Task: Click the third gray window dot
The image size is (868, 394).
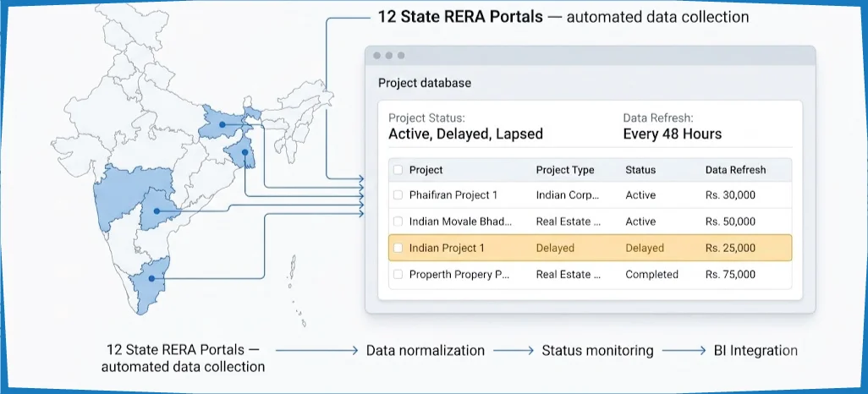Action: point(401,55)
